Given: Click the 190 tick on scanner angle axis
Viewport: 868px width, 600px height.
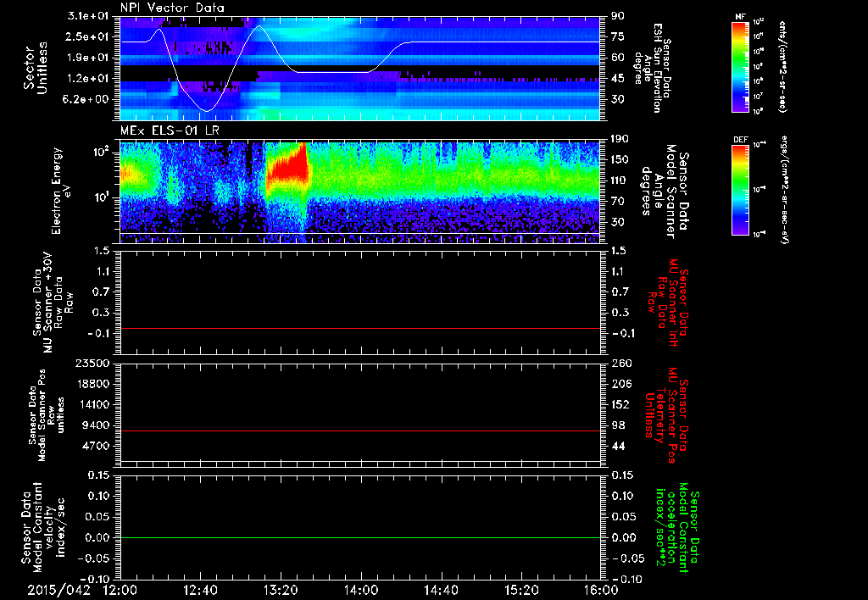Looking at the screenshot, I should point(620,139).
